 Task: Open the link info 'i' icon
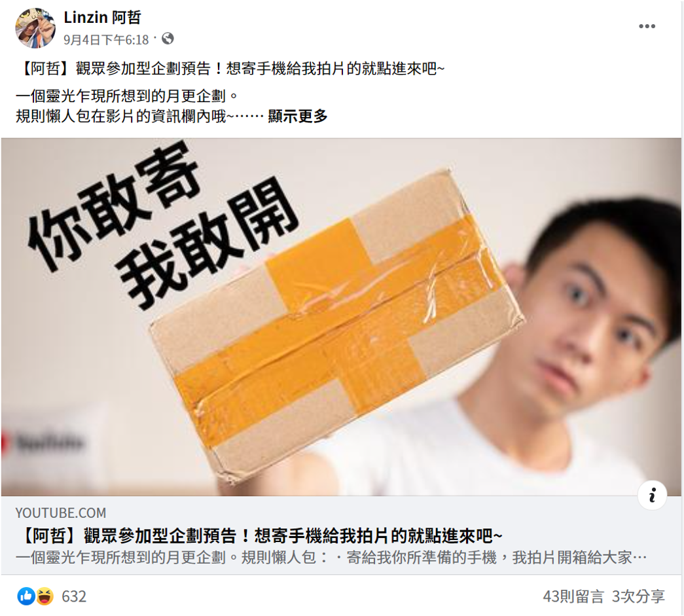[x=652, y=495]
